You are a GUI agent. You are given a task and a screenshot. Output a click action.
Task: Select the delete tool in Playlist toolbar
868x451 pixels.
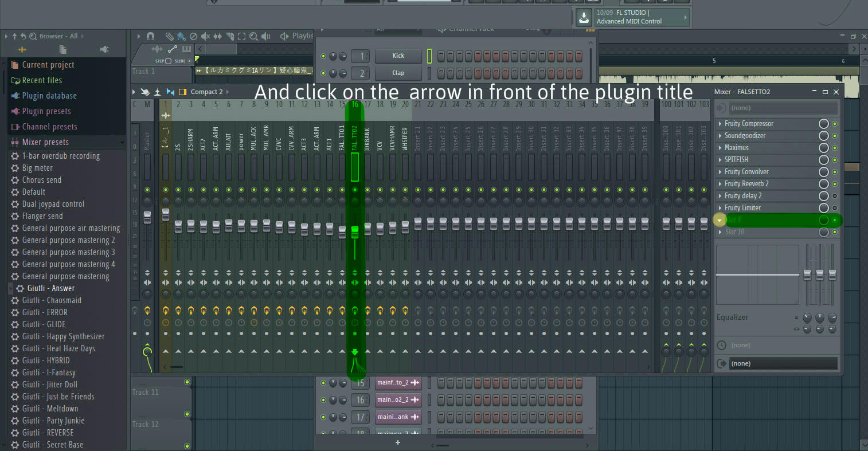(x=193, y=36)
